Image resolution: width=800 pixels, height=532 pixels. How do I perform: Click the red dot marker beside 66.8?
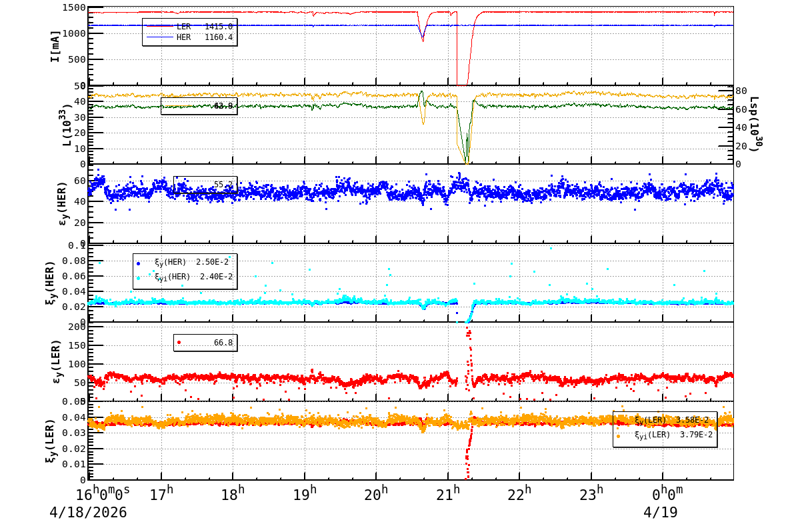pyautogui.click(x=179, y=343)
